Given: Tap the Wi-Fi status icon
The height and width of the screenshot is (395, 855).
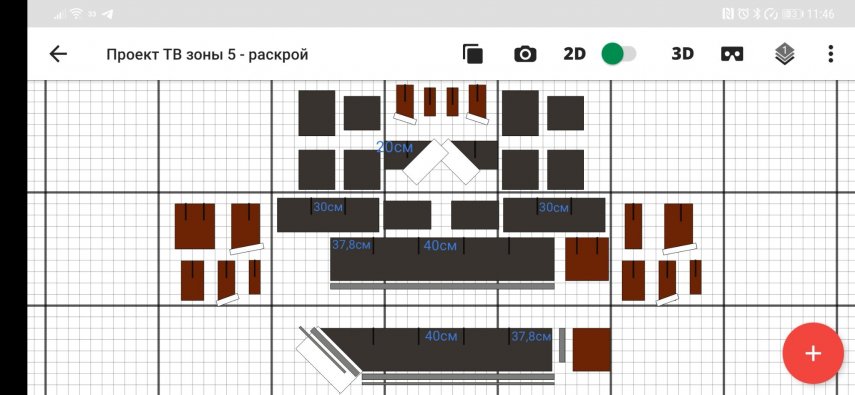Looking at the screenshot, I should [x=76, y=15].
